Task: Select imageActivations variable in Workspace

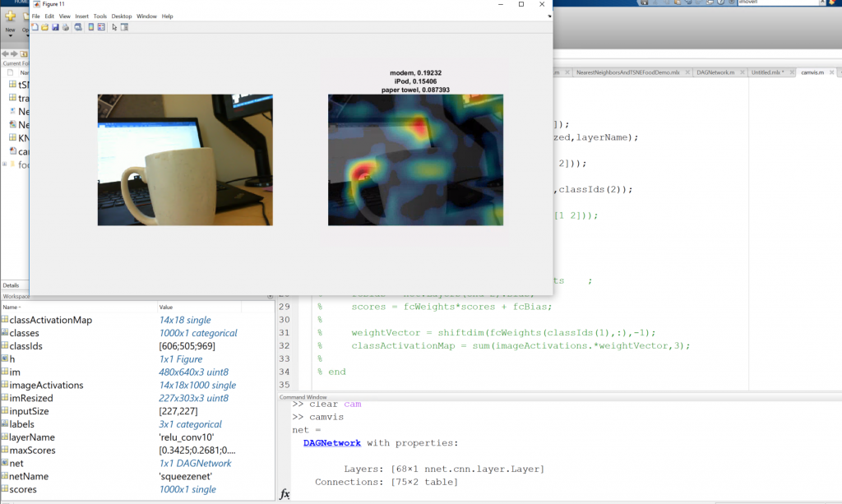Action: point(46,385)
